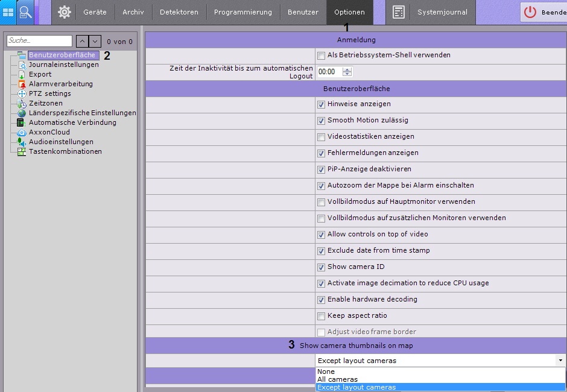Click the settings gear icon
This screenshot has width=567, height=392.
65,12
